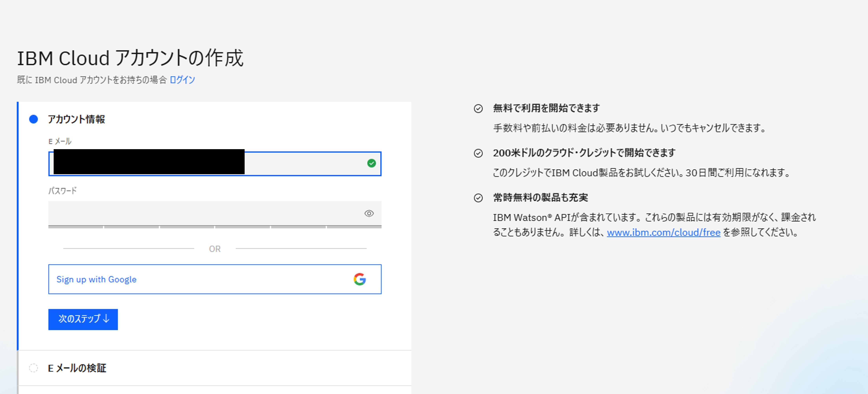Open the ログイン link
Image resolution: width=868 pixels, height=394 pixels.
coord(182,80)
